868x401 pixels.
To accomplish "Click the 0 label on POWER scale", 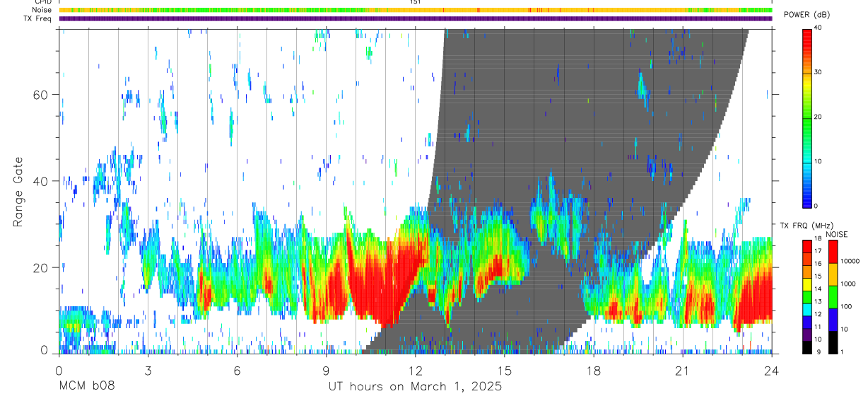I will click(x=816, y=206).
